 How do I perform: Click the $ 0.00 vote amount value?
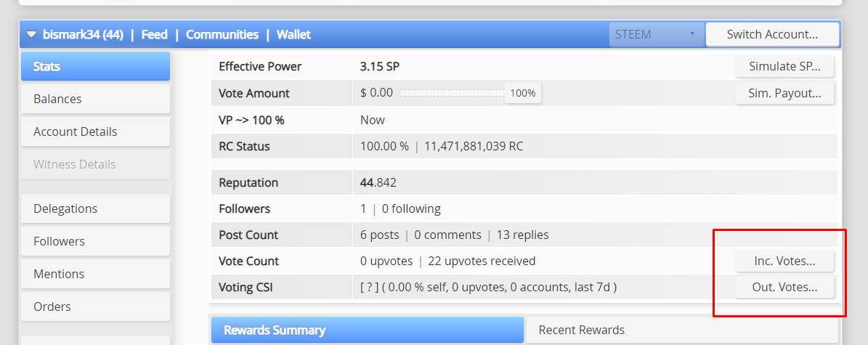(x=376, y=93)
